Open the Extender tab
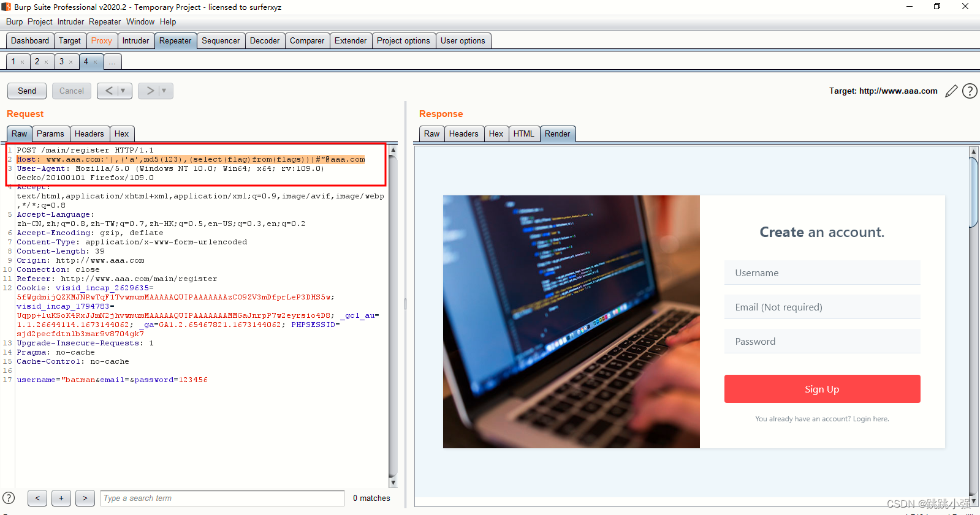Screen dimensions: 980x515 pos(351,41)
